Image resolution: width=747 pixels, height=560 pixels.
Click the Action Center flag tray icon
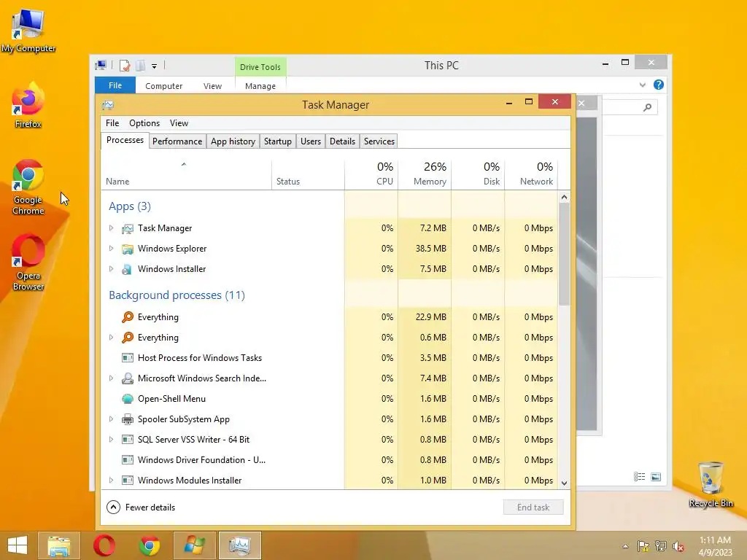point(643,546)
